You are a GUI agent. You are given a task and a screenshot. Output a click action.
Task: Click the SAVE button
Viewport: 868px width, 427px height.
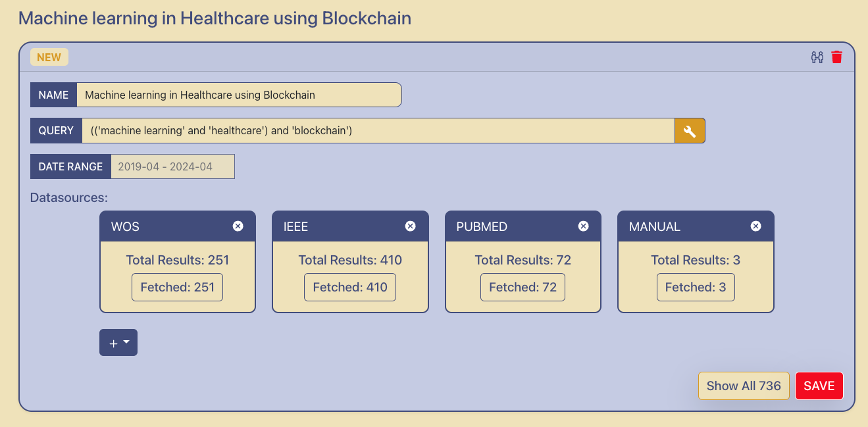tap(819, 386)
